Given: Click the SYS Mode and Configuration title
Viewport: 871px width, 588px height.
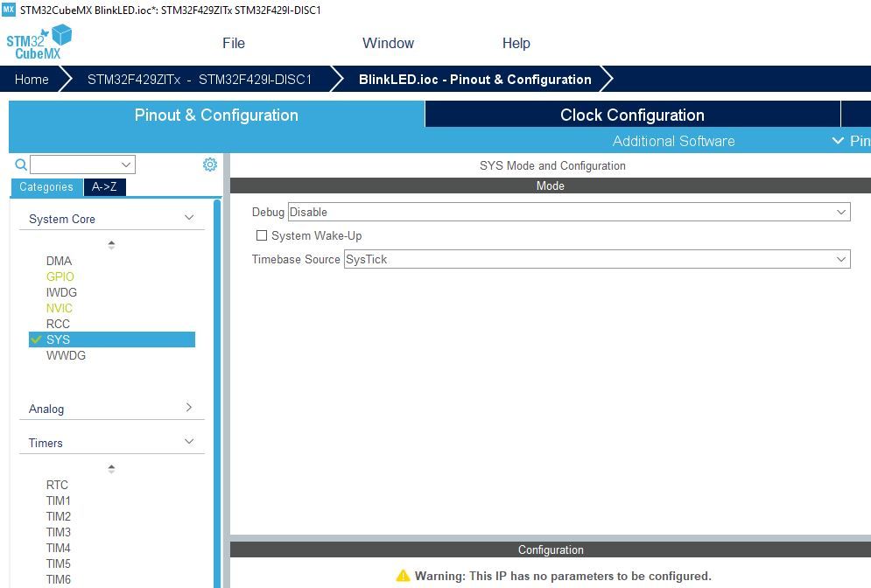Looking at the screenshot, I should coord(552,165).
